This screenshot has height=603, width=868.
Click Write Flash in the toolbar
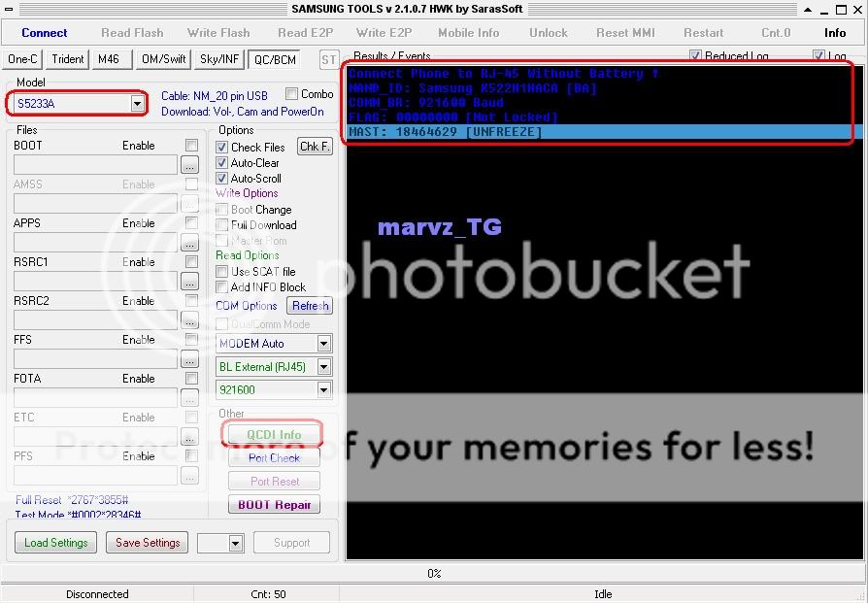tap(218, 33)
